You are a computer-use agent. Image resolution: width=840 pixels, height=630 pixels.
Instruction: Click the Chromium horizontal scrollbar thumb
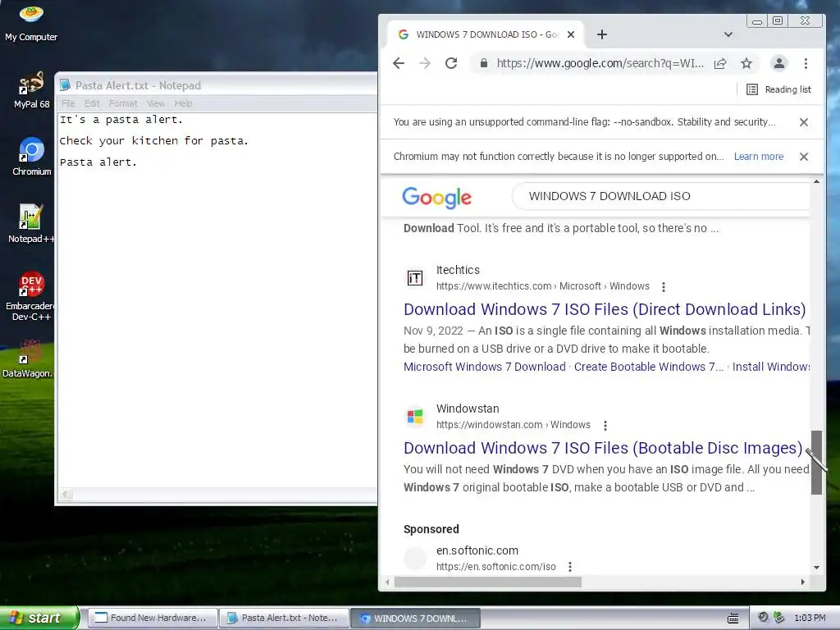click(x=487, y=582)
